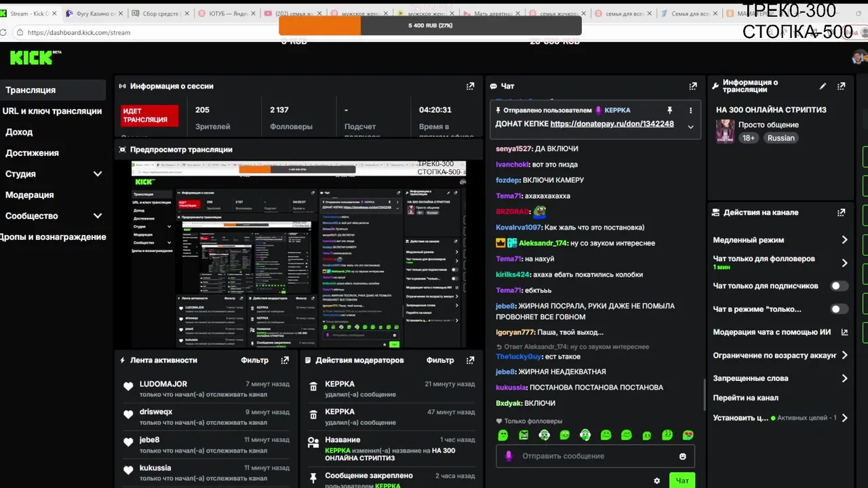The height and width of the screenshot is (488, 868).
Task: Pop out the stream information panel
Action: click(x=842, y=86)
